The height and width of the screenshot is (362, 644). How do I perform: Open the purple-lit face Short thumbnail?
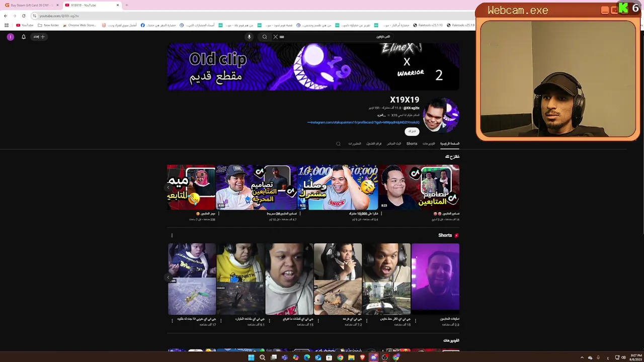(435, 279)
